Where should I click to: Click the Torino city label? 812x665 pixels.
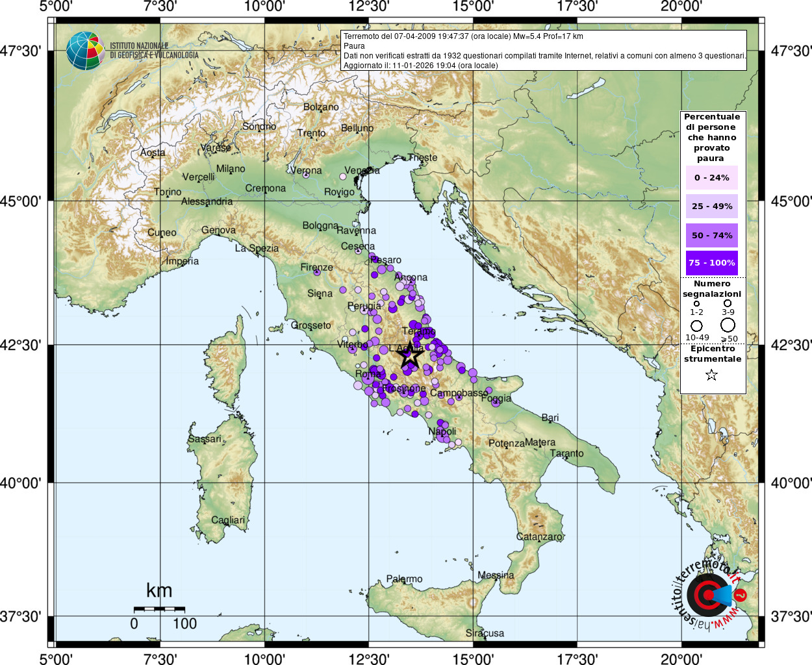(x=168, y=192)
